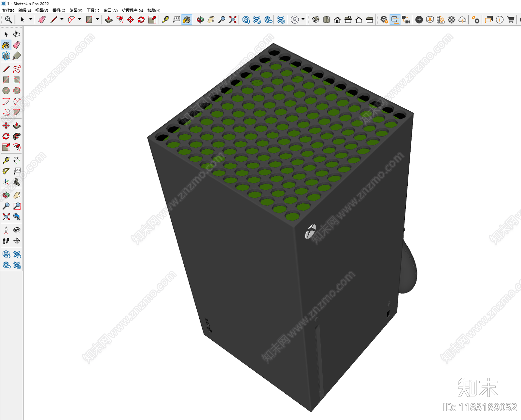Image resolution: width=521 pixels, height=420 pixels.
Task: Select the Line pencil tool in top toolbar
Action: pos(54,20)
